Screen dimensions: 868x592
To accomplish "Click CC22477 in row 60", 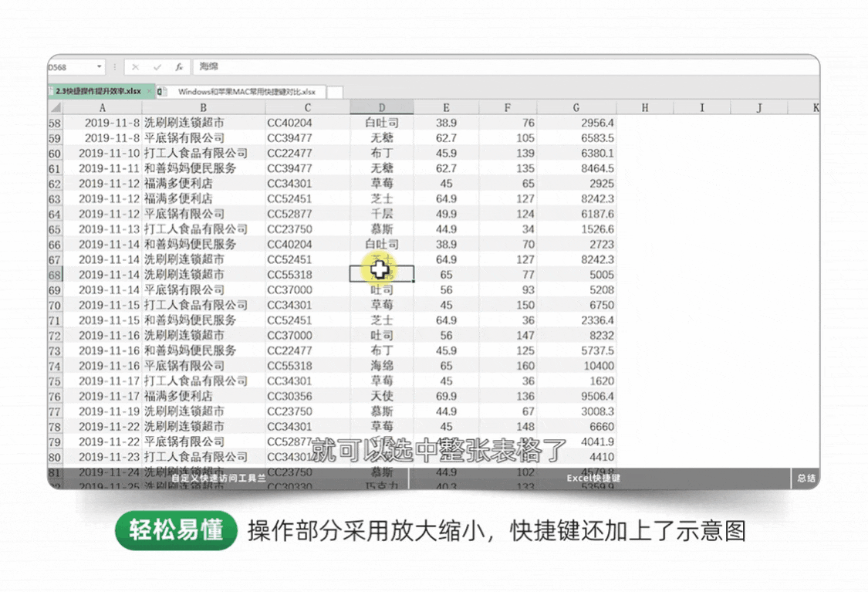I will click(289, 153).
